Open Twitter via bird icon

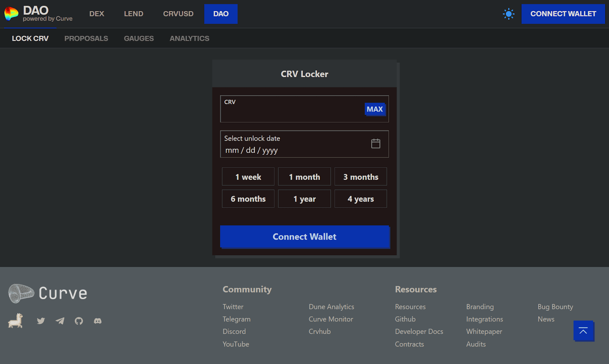[x=41, y=321]
